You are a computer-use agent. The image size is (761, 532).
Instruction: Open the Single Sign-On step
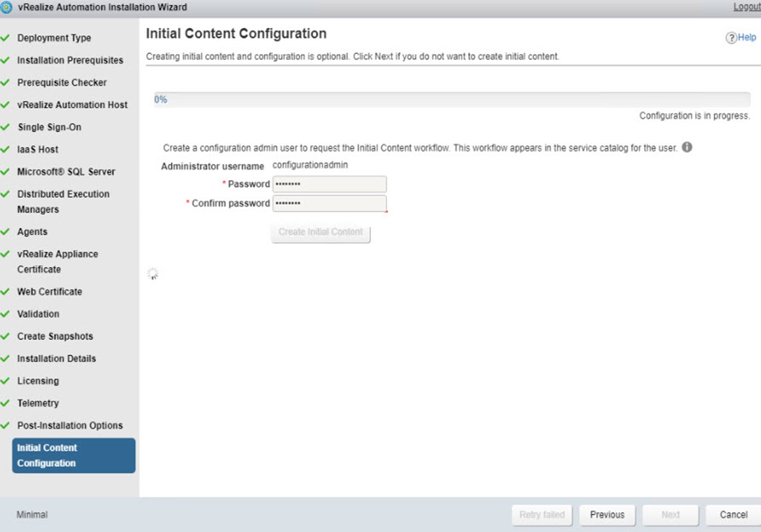tap(49, 127)
